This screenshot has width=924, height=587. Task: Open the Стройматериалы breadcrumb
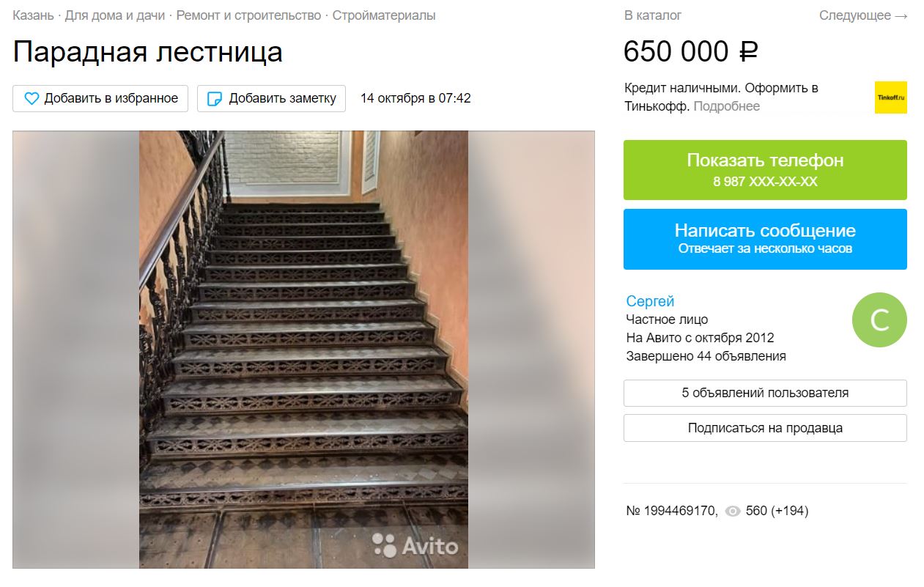(384, 15)
